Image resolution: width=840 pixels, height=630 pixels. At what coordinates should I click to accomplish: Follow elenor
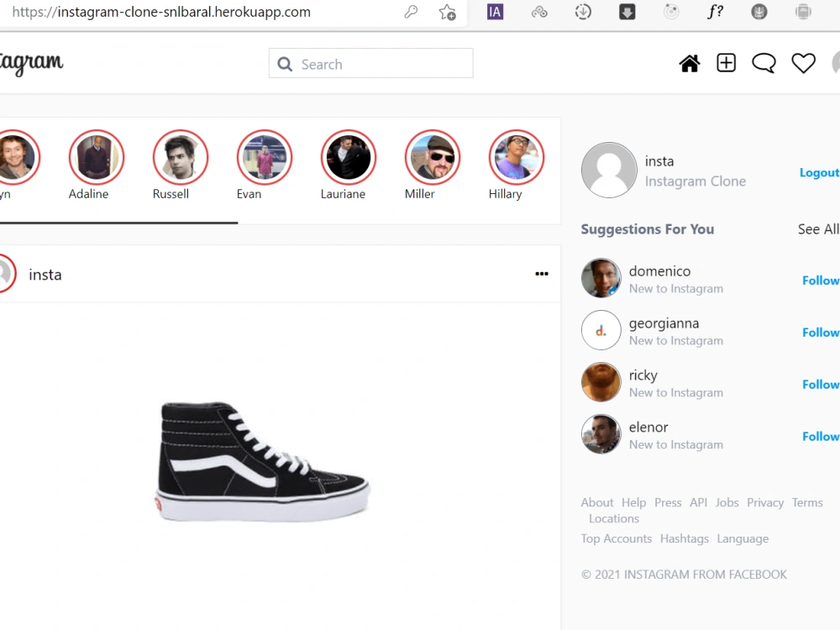tap(821, 436)
